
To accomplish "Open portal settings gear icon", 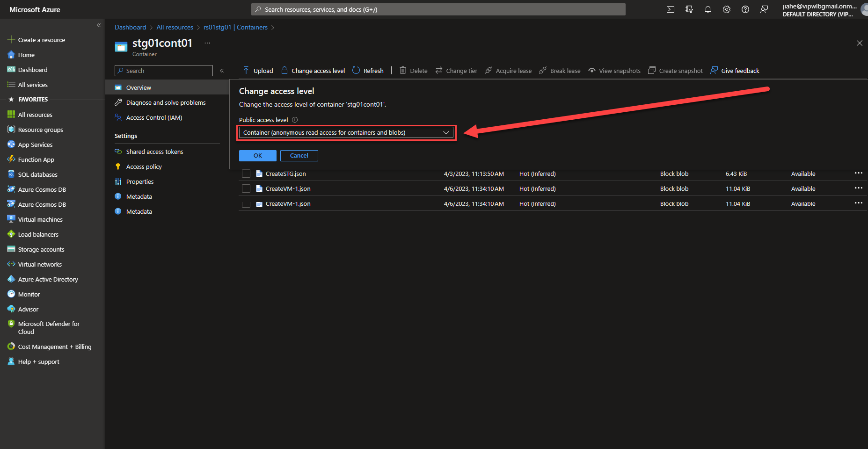I will (x=727, y=9).
